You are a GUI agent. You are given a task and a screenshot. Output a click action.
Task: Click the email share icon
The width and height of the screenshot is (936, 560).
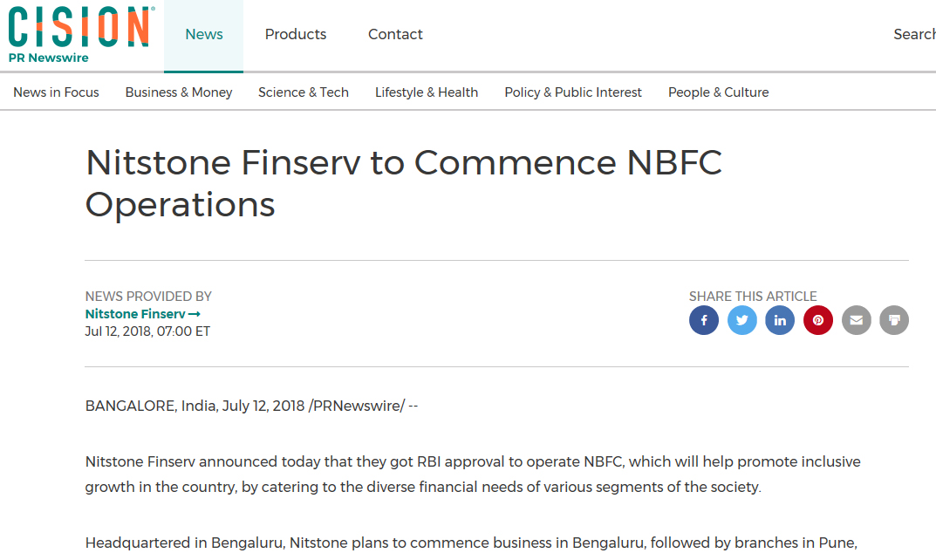(x=857, y=320)
